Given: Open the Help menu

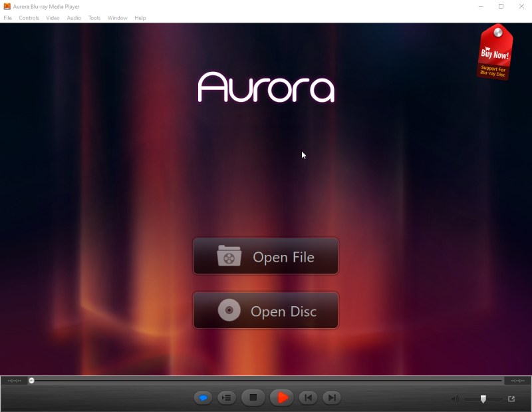Looking at the screenshot, I should coord(140,18).
